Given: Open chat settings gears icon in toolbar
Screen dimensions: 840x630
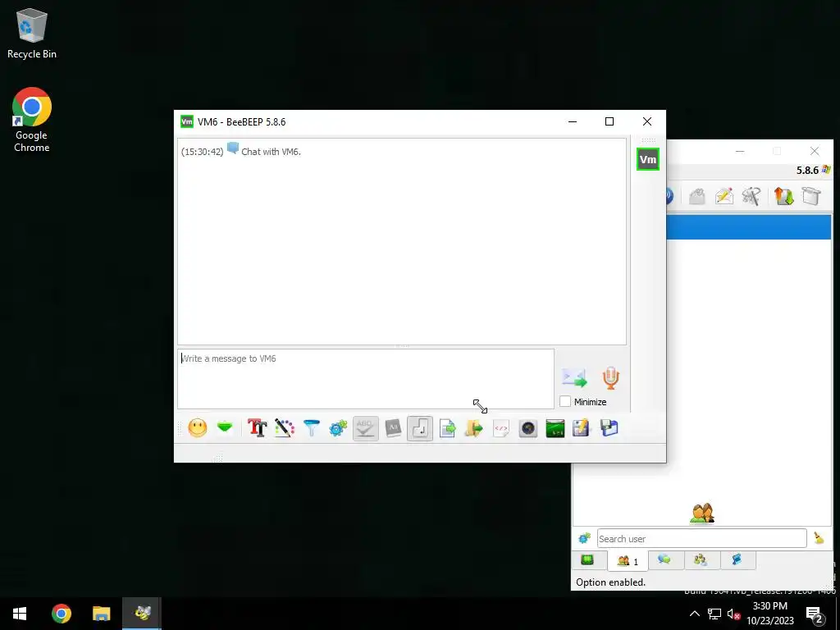Looking at the screenshot, I should (x=338, y=428).
